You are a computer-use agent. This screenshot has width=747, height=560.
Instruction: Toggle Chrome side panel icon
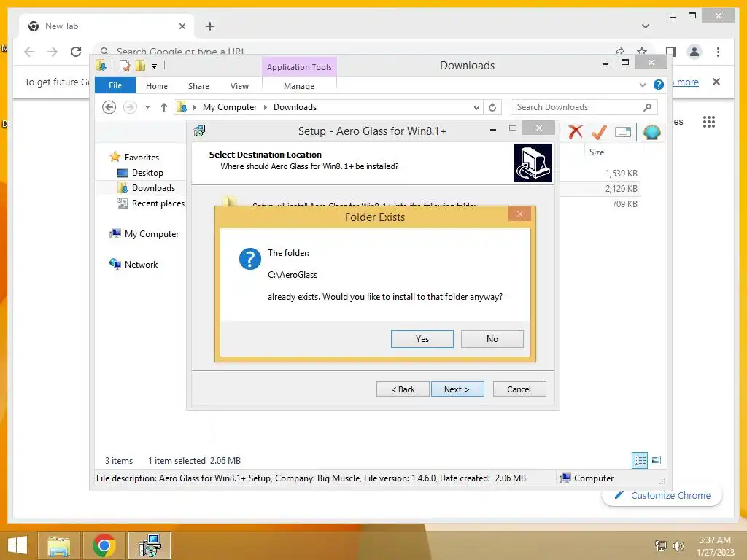(671, 52)
